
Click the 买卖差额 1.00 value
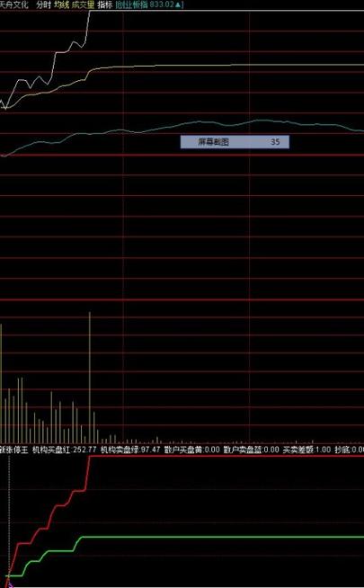[x=306, y=450]
